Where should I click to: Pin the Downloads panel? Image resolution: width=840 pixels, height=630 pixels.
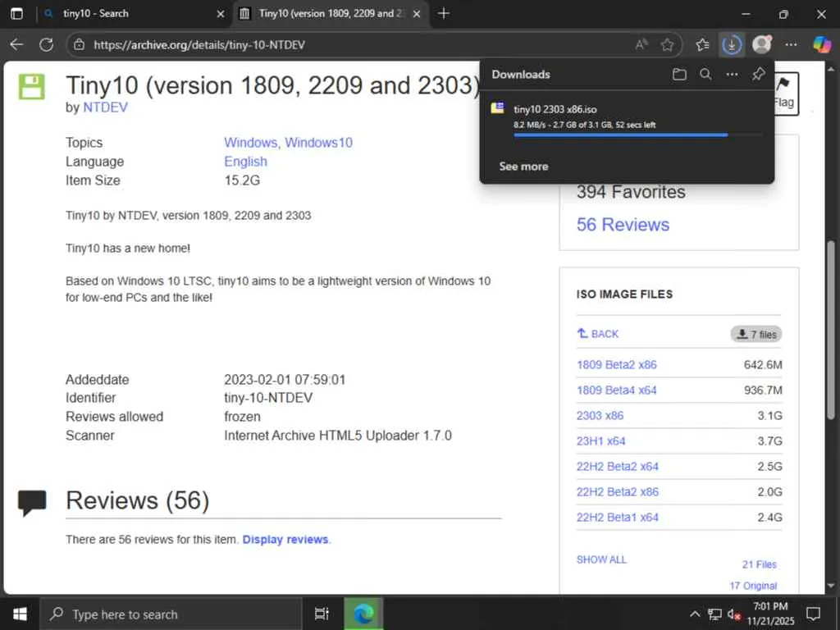point(758,75)
